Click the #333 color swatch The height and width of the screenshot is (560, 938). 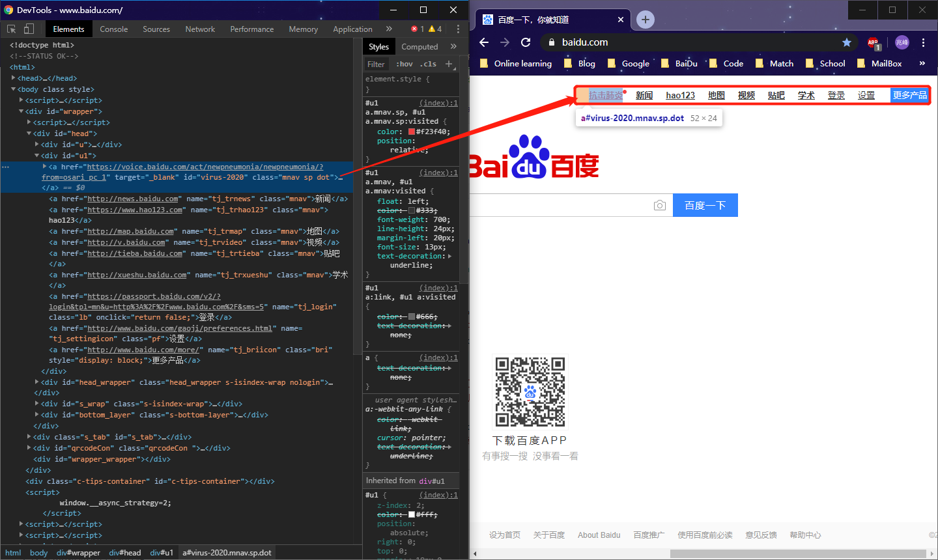[x=412, y=210]
